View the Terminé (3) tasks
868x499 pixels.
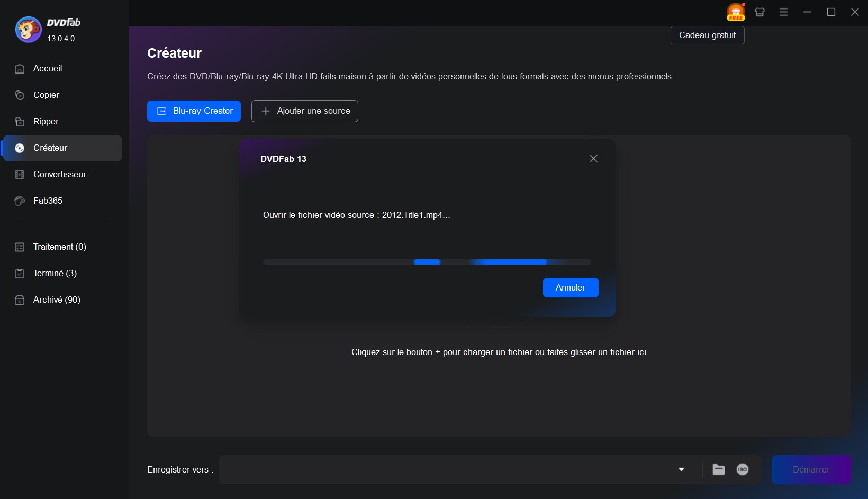62,274
